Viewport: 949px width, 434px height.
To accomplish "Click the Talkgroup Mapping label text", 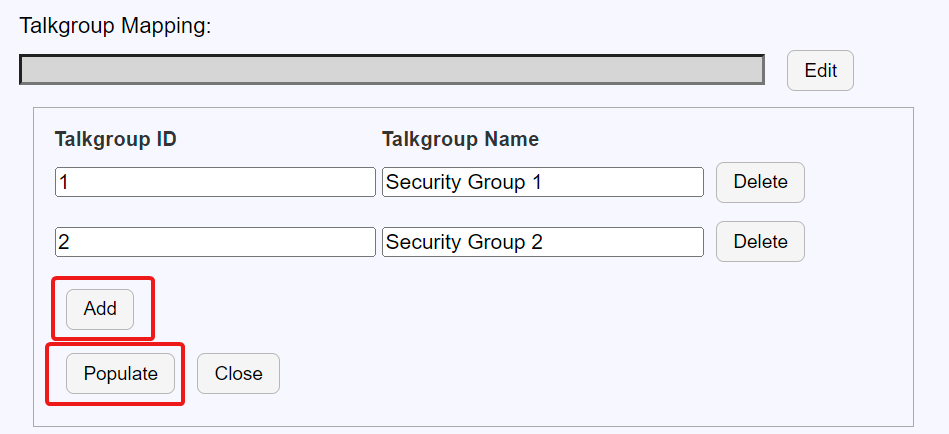I will [x=115, y=26].
